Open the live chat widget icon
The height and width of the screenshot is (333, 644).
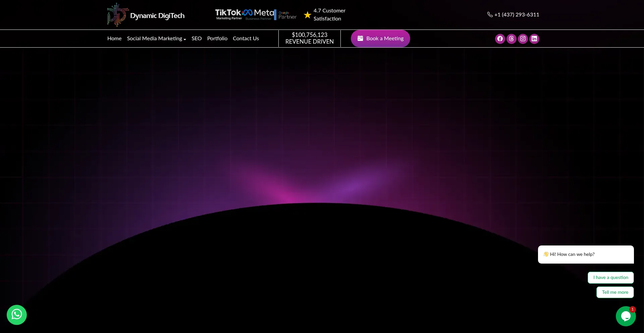tap(626, 316)
